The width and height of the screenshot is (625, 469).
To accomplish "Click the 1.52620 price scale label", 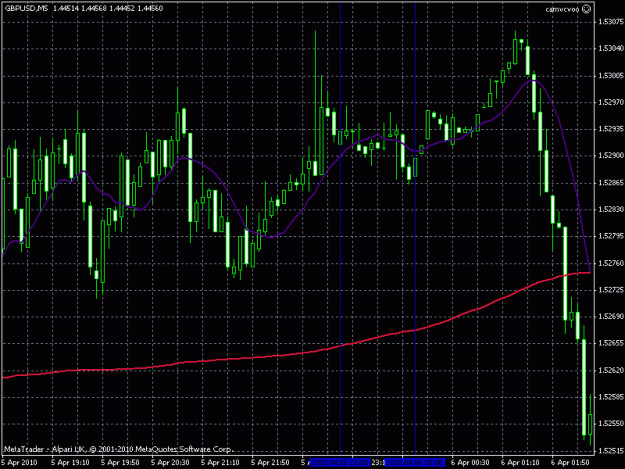I will coord(611,370).
